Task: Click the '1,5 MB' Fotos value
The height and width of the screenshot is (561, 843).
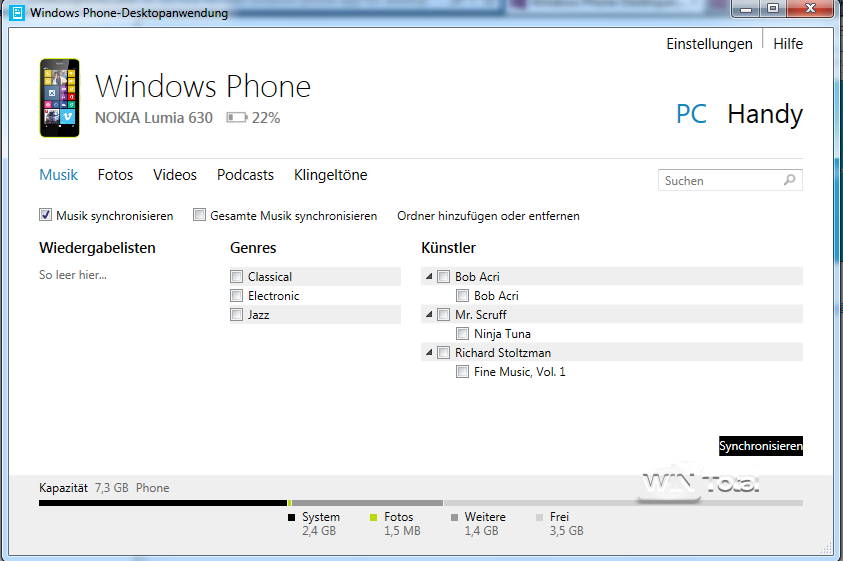Action: coord(402,531)
